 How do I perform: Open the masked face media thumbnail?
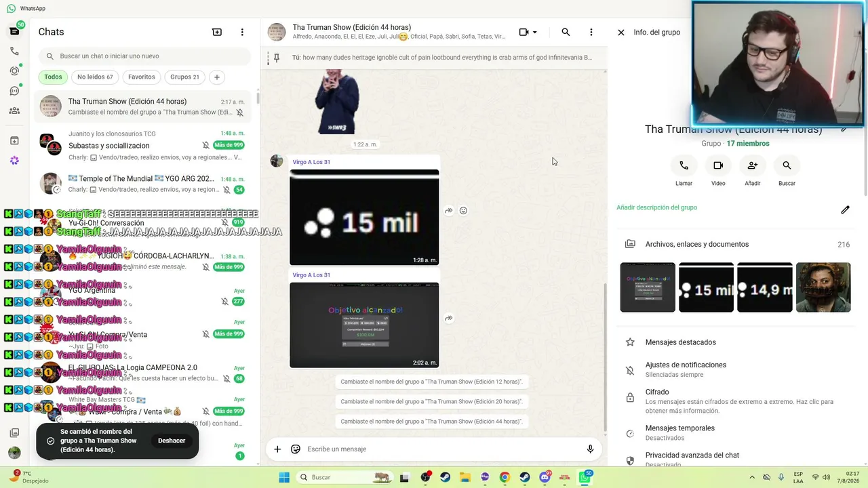[x=823, y=287]
